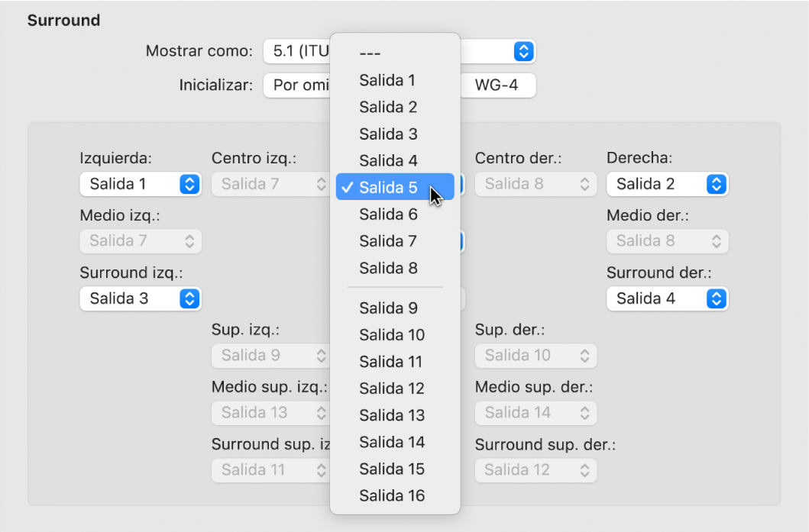Click the Centro der. Salida 8 popup
This screenshot has width=809, height=532.
click(536, 184)
